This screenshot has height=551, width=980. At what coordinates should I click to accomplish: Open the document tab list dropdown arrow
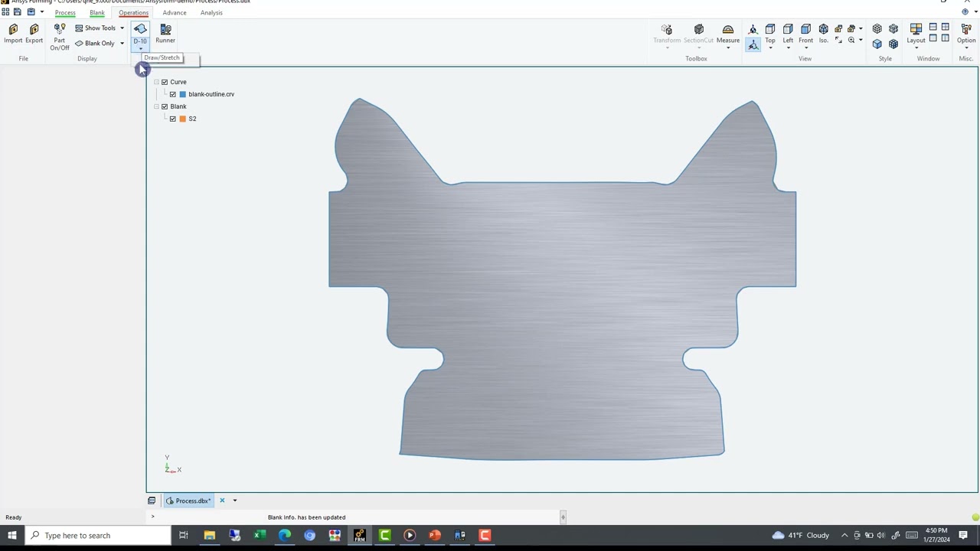[235, 501]
